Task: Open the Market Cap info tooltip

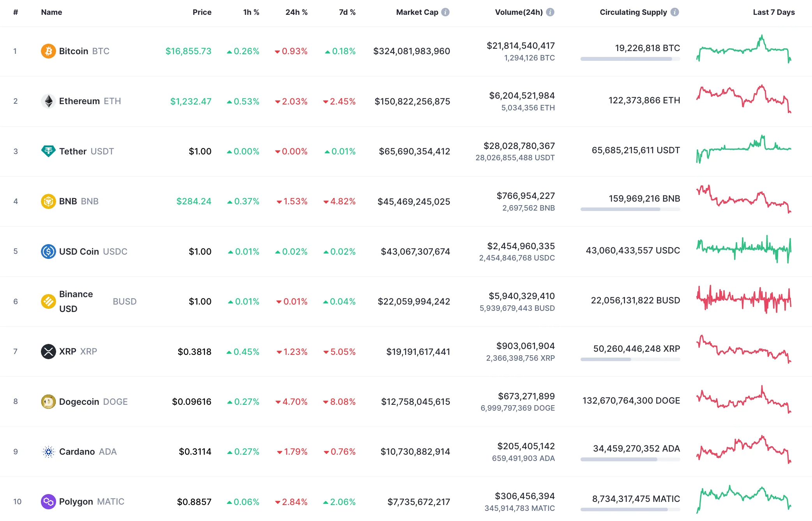Action: (445, 12)
